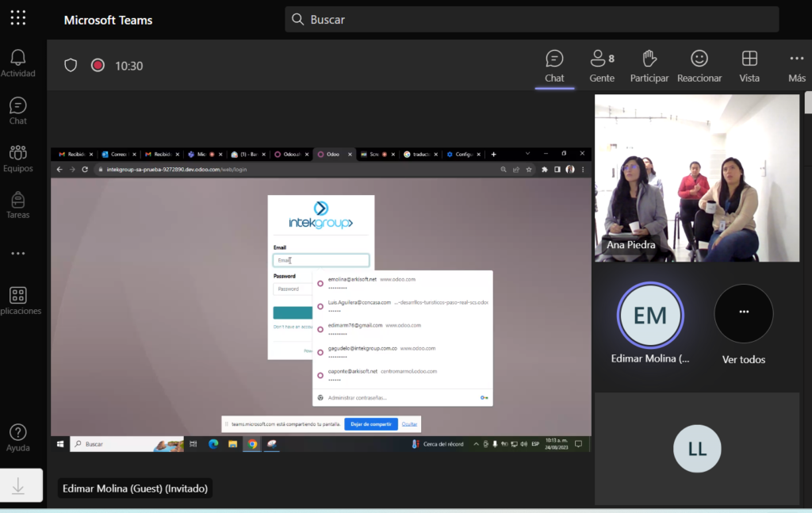Screen dimensions: 812x513
Task: Open Google Chrome from the taskbar
Action: coord(252,444)
